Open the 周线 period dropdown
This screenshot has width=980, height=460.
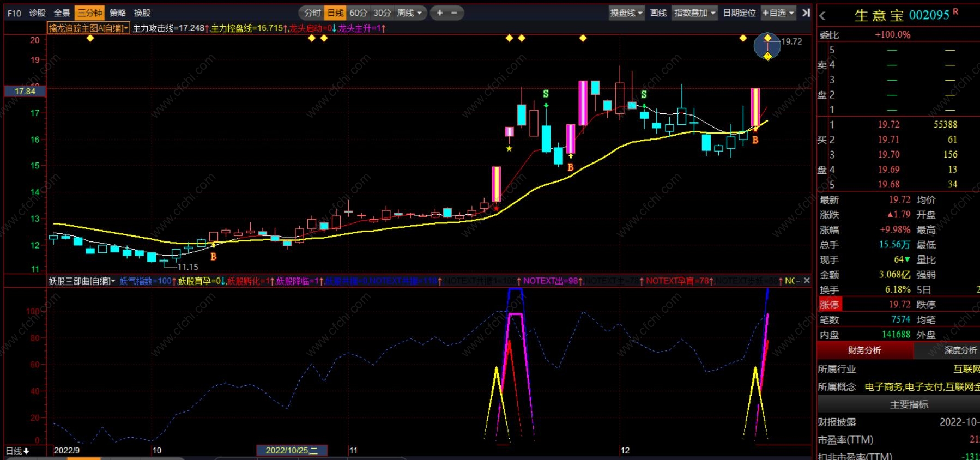pos(409,13)
